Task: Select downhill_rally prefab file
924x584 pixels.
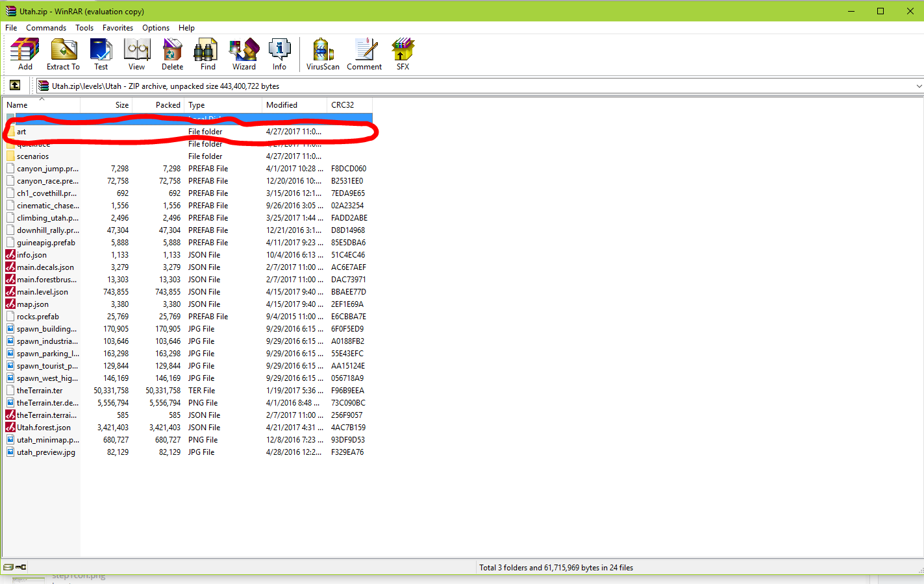Action: pos(188,230)
